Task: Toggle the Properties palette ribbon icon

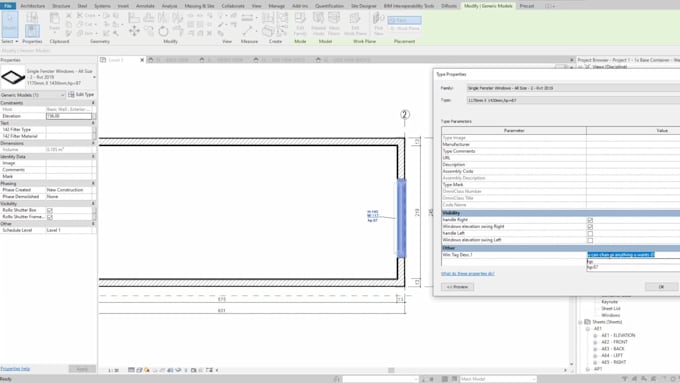Action: (32, 31)
